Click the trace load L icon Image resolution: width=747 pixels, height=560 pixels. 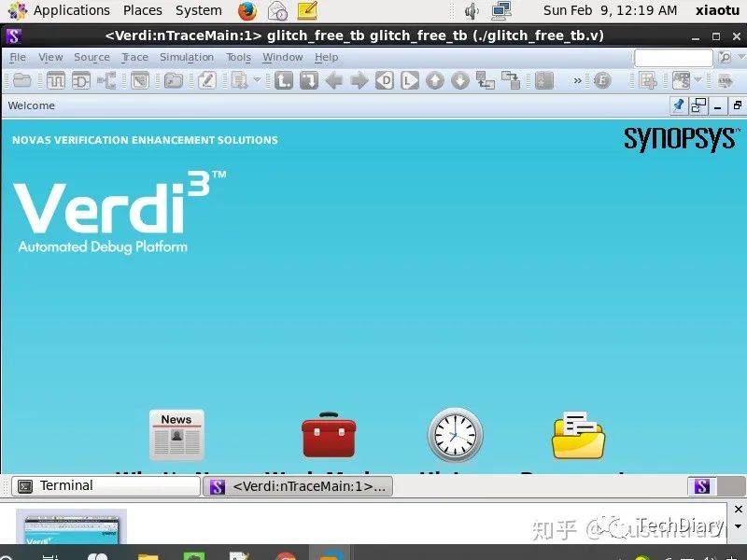[410, 80]
